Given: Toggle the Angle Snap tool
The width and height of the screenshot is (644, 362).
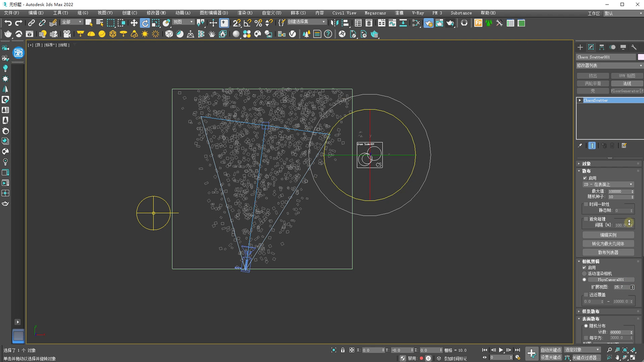Looking at the screenshot, I should pos(247,23).
